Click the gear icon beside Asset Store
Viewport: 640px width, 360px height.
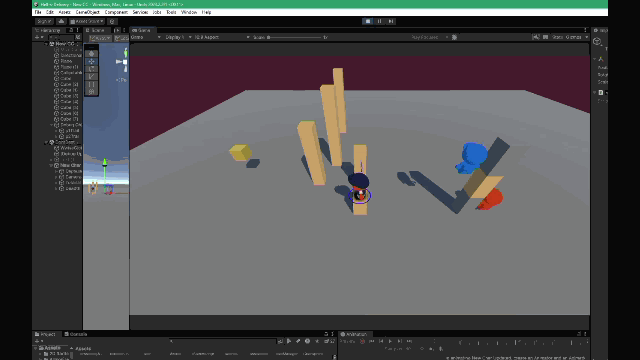(112, 21)
